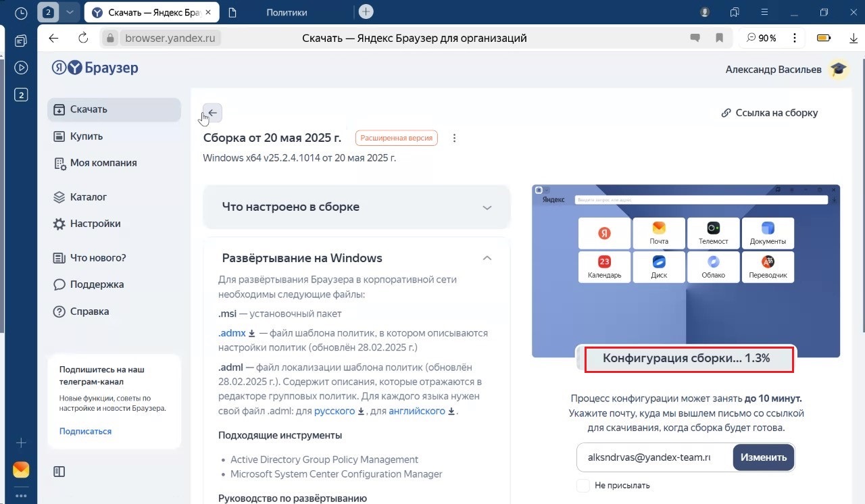Open the page reviews speech-bubble icon
Image resolution: width=865 pixels, height=504 pixels.
(x=695, y=39)
